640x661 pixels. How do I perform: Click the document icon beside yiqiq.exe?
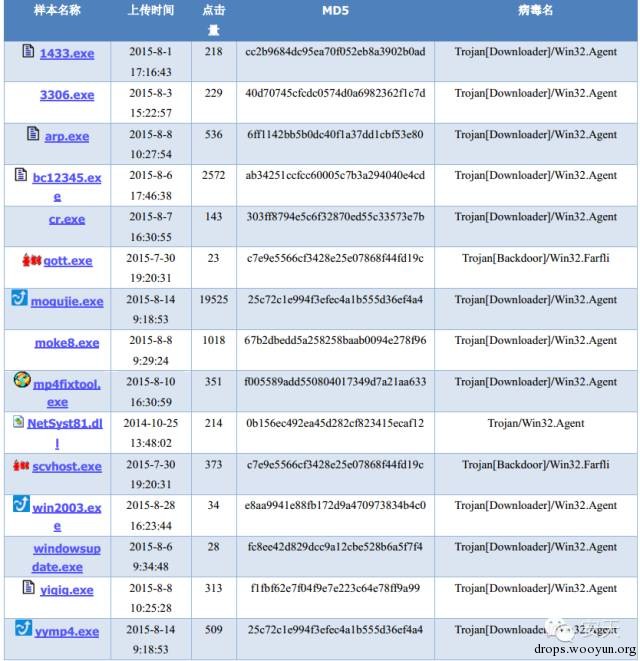pos(28,587)
